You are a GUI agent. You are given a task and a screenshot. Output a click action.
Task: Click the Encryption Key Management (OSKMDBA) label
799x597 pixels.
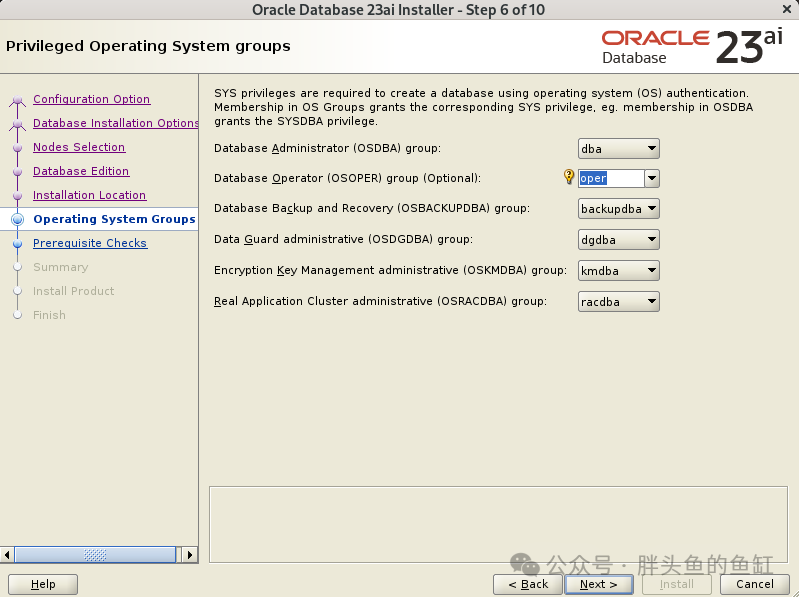(x=390, y=270)
